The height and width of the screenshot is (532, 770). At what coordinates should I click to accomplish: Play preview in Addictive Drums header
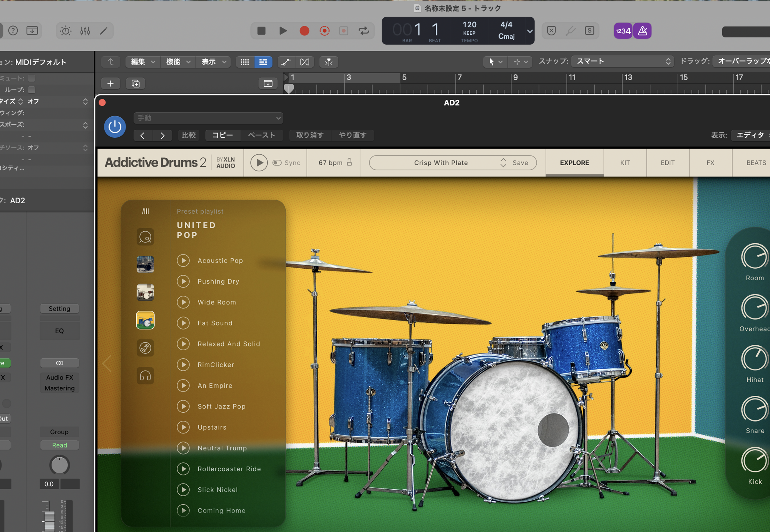[259, 163]
